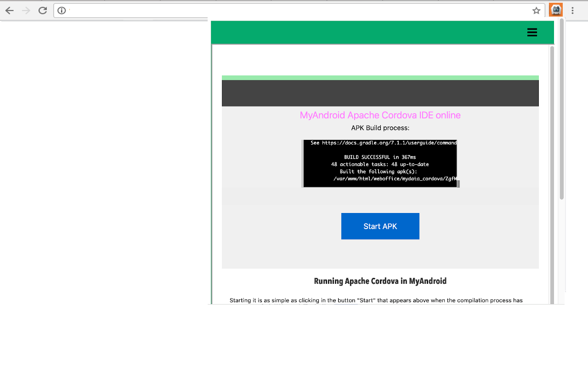The width and height of the screenshot is (588, 368).
Task: Click the light green progress bar
Action: click(380, 78)
